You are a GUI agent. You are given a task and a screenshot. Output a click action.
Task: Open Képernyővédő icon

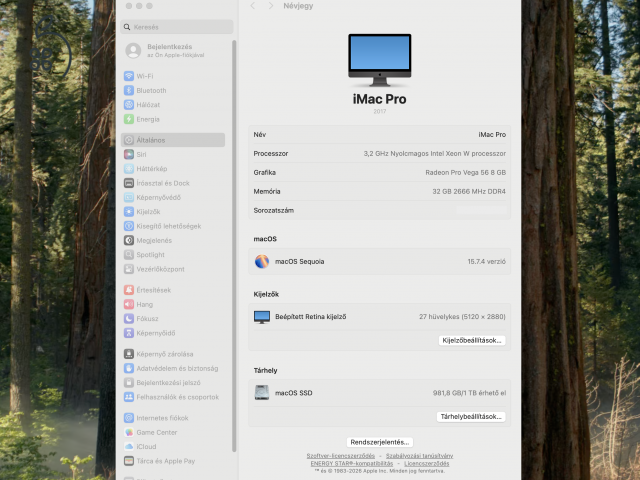[129, 197]
